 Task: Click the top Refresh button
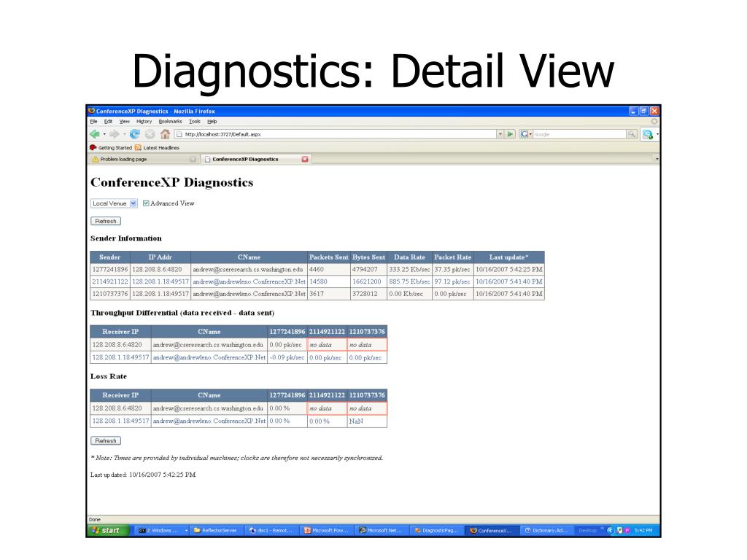(106, 221)
